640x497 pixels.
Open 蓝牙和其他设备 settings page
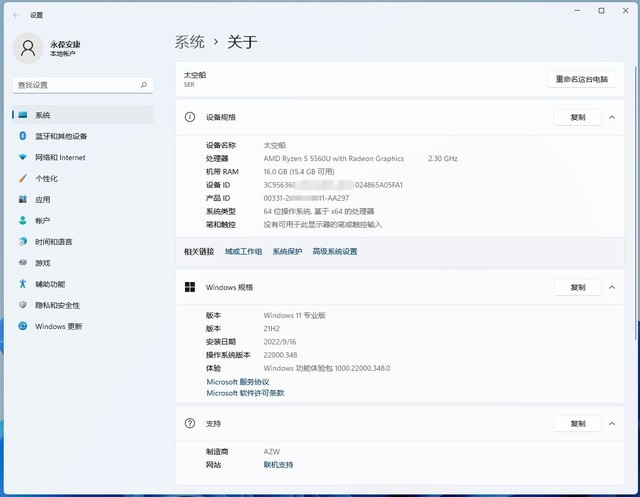[x=83, y=136]
